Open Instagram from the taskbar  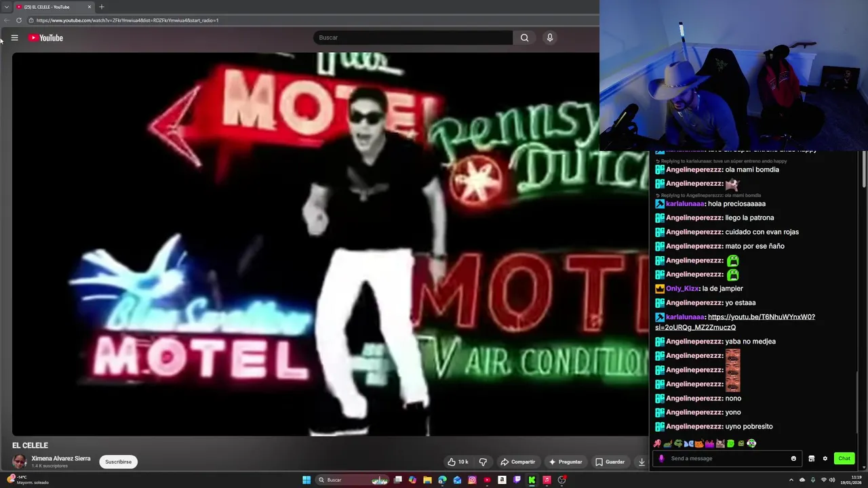(472, 480)
